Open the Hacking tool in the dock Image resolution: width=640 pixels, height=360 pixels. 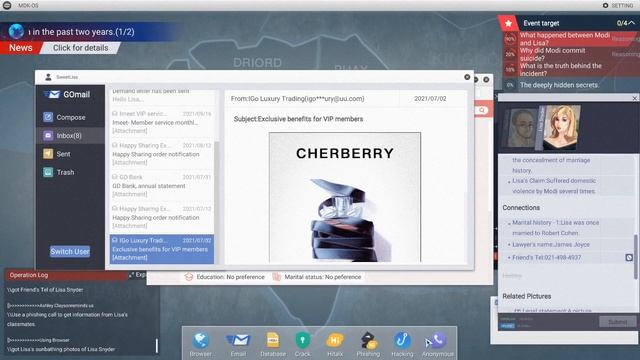(x=402, y=340)
